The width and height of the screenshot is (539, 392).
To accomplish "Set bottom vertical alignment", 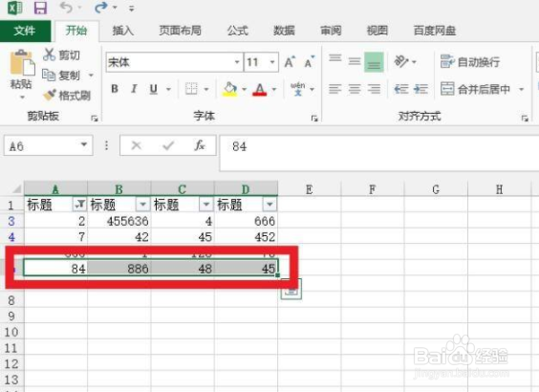I will tap(374, 62).
